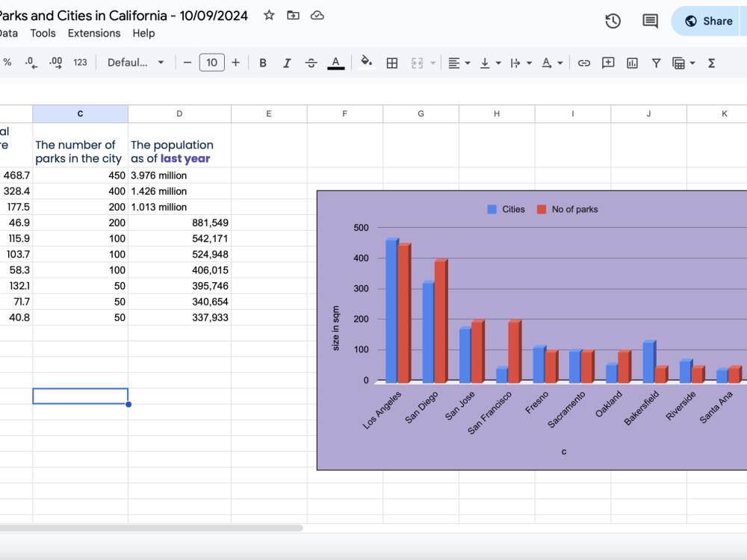Open the Tools menu
747x560 pixels.
[x=43, y=34]
